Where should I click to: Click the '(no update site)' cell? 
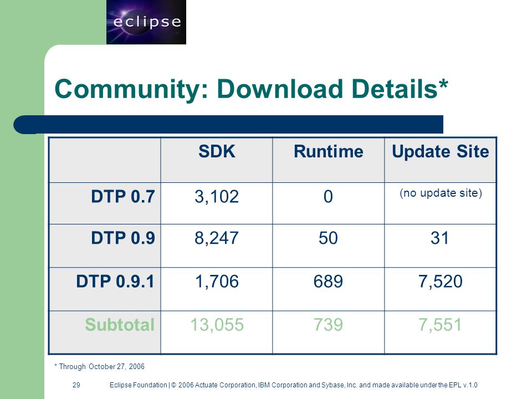[x=441, y=193]
